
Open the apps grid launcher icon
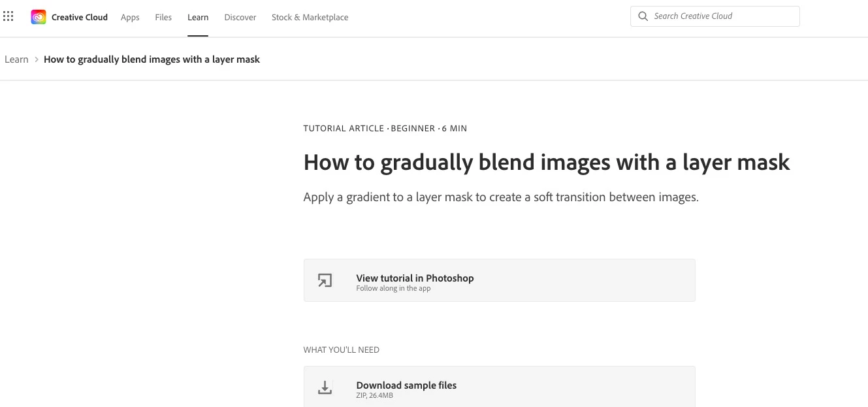tap(8, 17)
